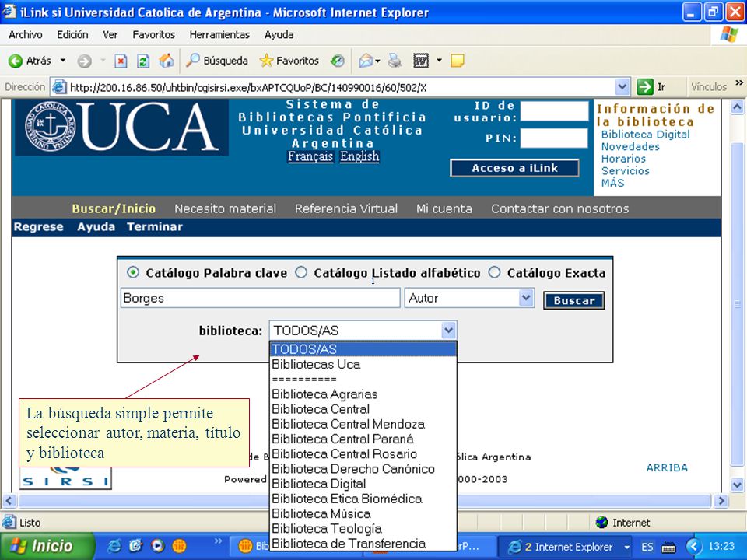Choose Biblioteca Música option
This screenshot has height=560, width=747.
click(x=363, y=513)
